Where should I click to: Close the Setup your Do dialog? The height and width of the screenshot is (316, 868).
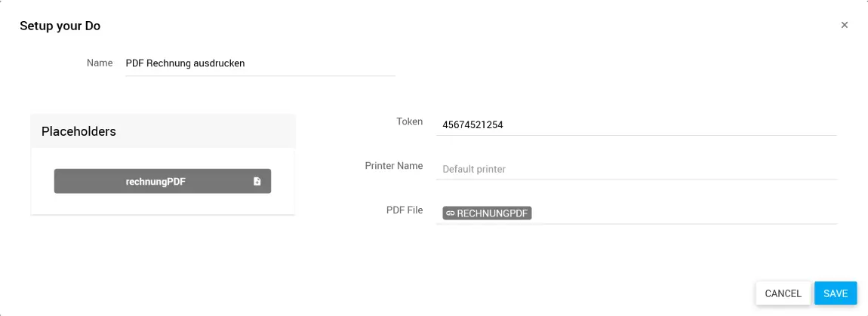pos(845,25)
